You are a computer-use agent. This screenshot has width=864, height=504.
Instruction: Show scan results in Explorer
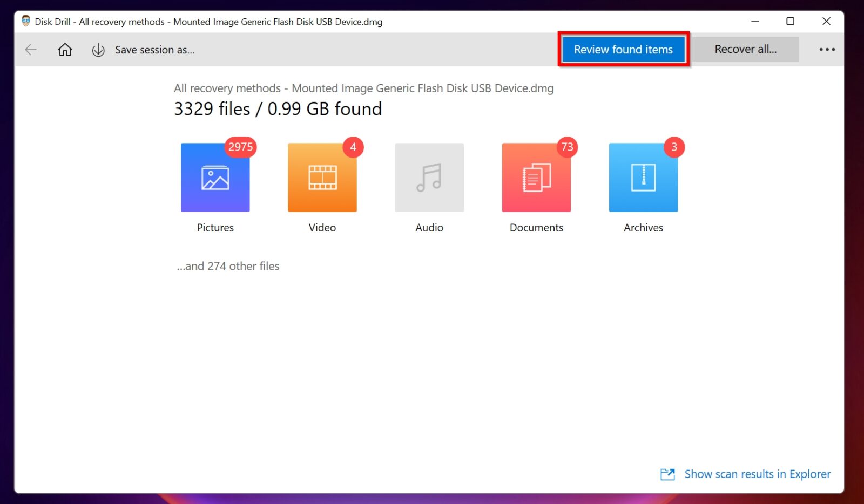758,474
